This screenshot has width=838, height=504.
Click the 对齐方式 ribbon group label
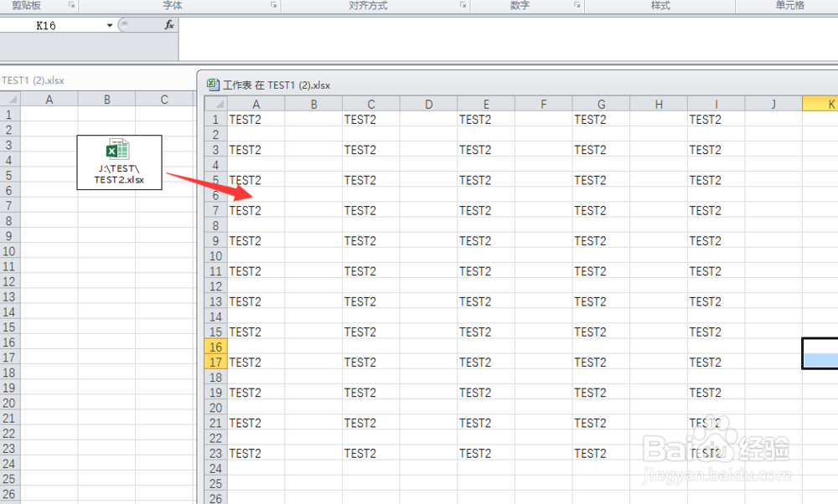coord(368,5)
